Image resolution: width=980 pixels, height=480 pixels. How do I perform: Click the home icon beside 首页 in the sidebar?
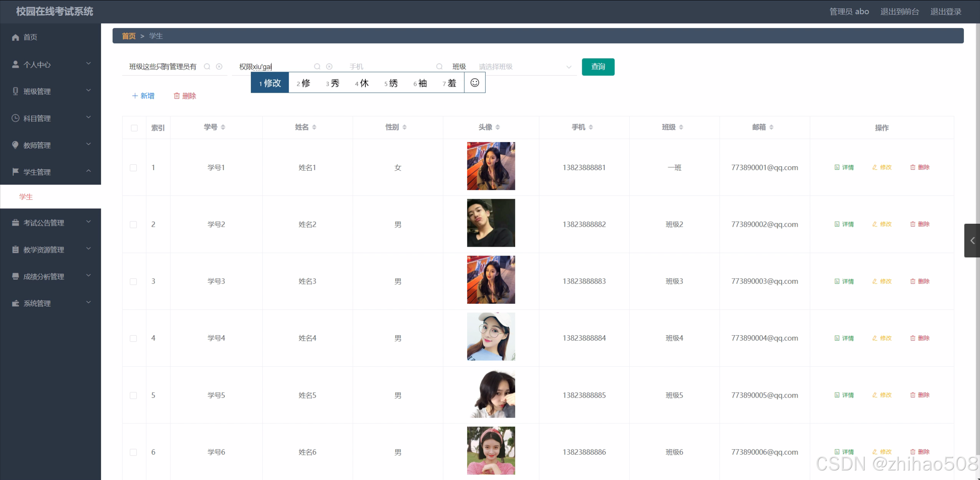coord(15,37)
